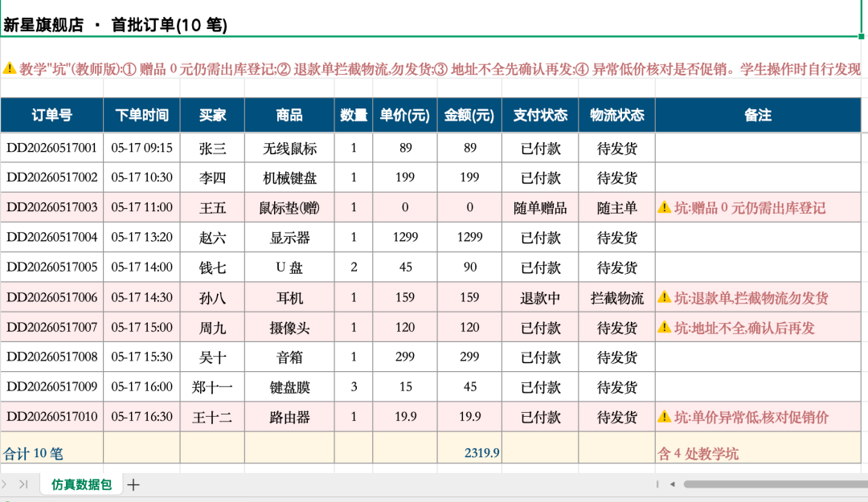
Task: Select order number DD20260517001
Action: click(52, 148)
